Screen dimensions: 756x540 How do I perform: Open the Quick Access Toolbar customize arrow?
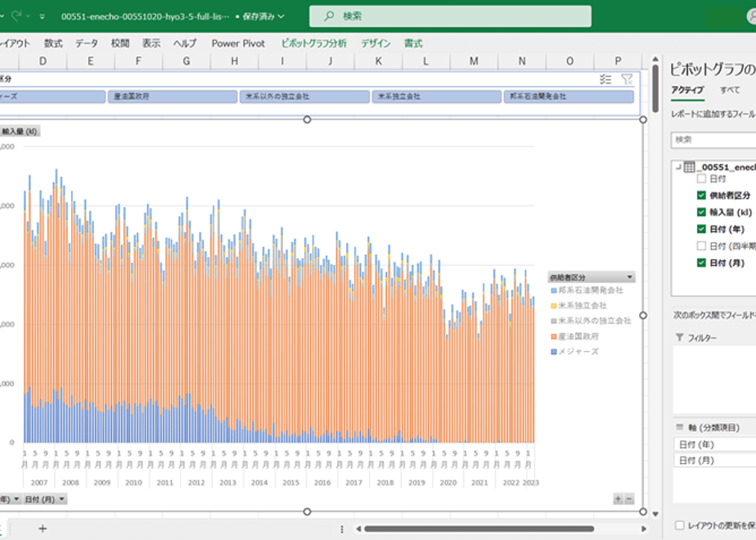pos(43,16)
